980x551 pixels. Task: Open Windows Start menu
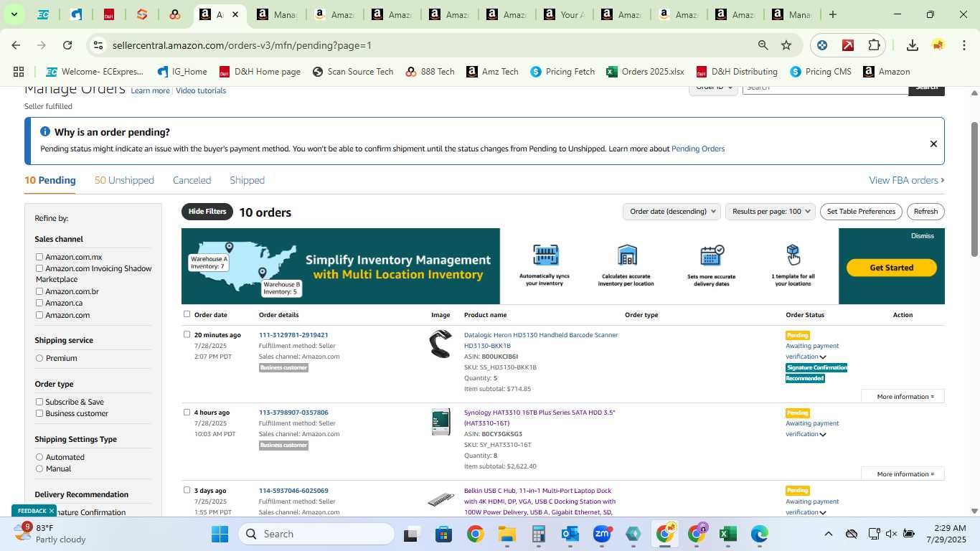220,534
